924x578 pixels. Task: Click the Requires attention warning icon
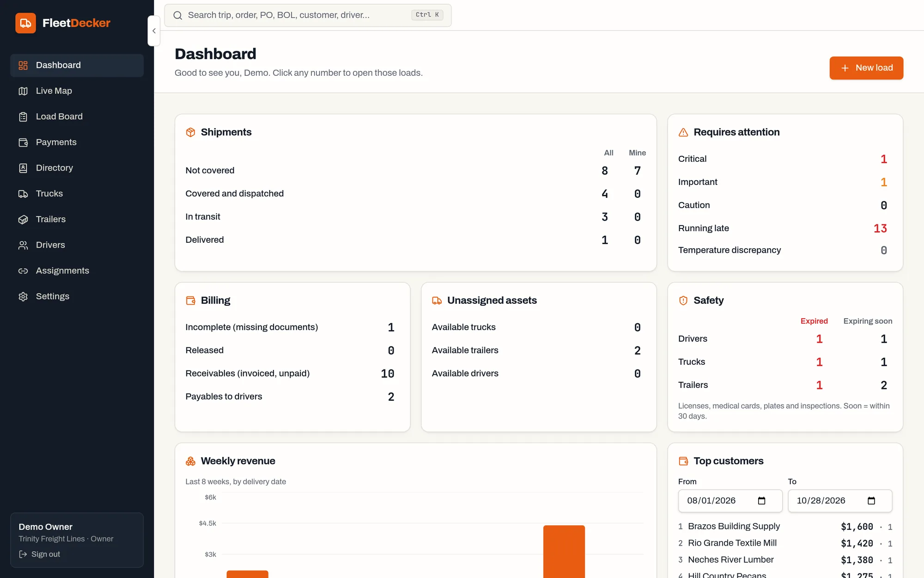(683, 132)
